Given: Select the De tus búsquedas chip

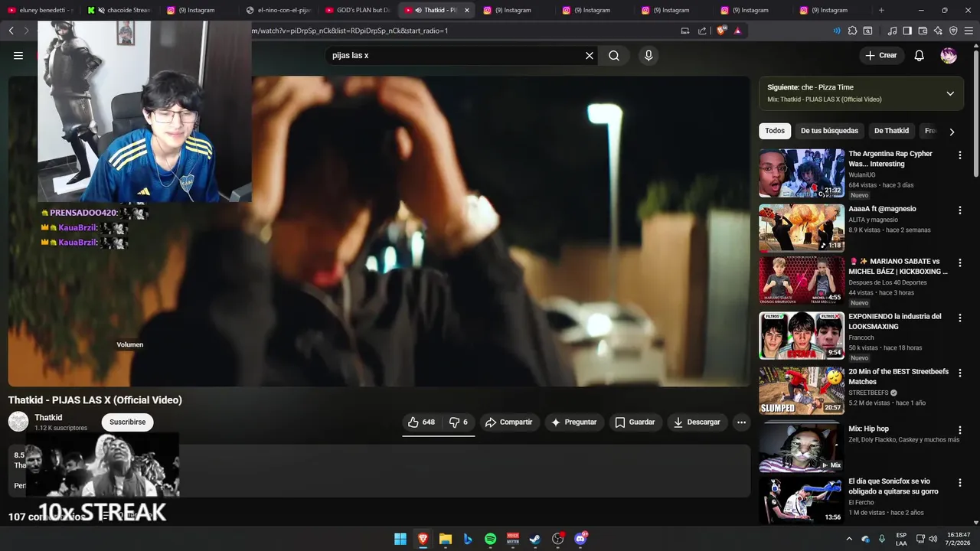Looking at the screenshot, I should 829,131.
